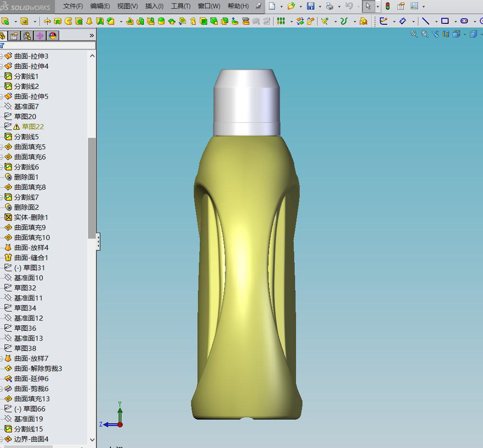Open the dropdown arrow beside the Line tool
The image size is (483, 448).
(x=436, y=22)
